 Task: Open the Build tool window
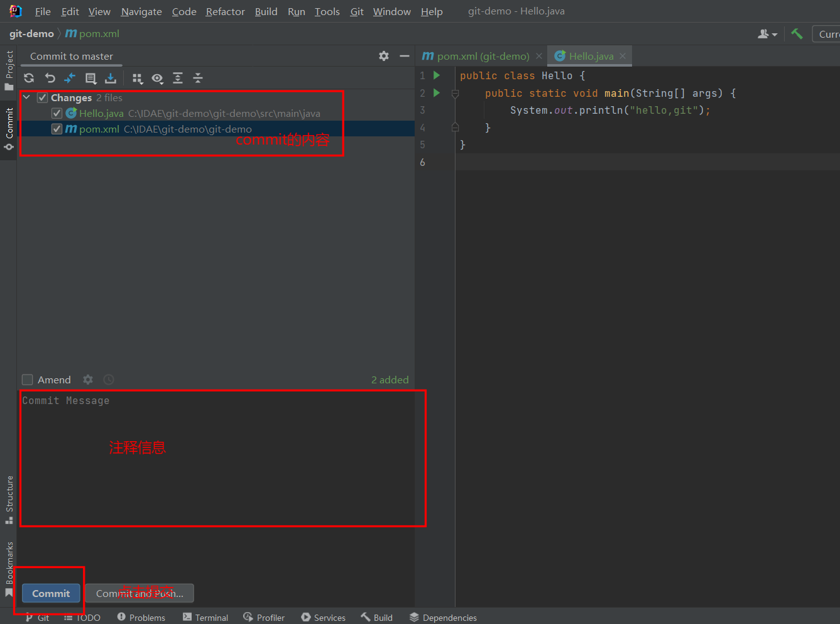(x=376, y=617)
